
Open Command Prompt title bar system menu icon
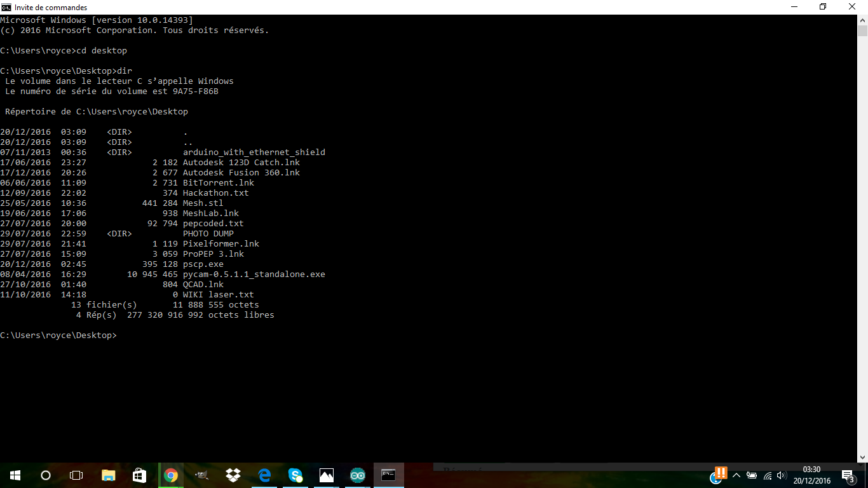pyautogui.click(x=6, y=7)
